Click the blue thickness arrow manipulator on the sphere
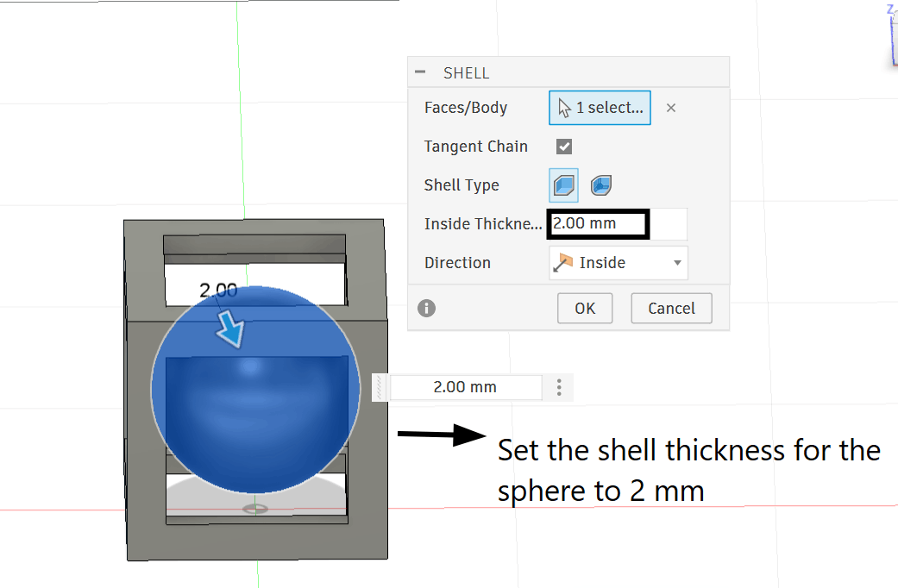This screenshot has height=588, width=898. (x=231, y=328)
